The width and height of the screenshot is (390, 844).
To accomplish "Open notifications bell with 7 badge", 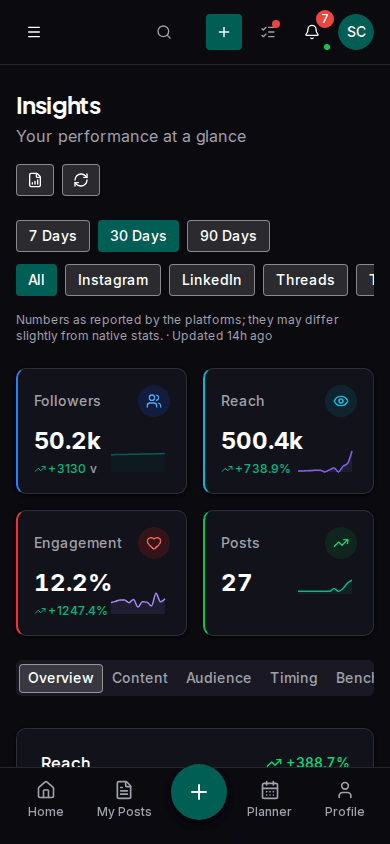I will pyautogui.click(x=312, y=32).
